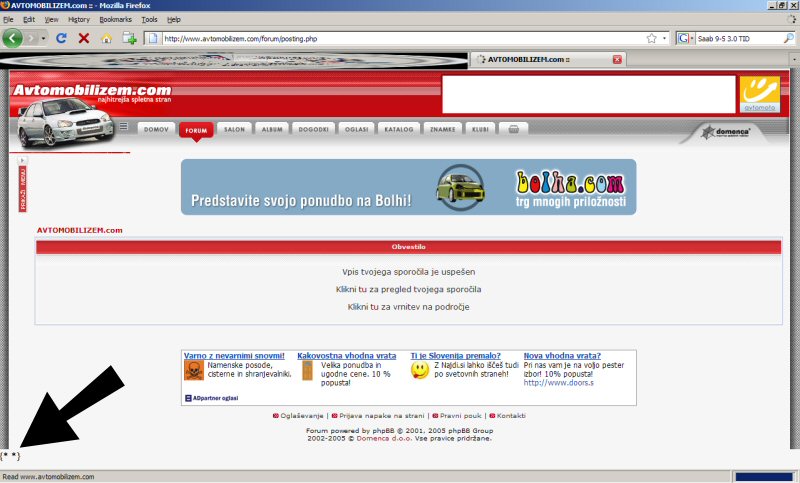Open 'Kakovostna vhodna vrata' ad link
This screenshot has height=483, width=800.
346,355
